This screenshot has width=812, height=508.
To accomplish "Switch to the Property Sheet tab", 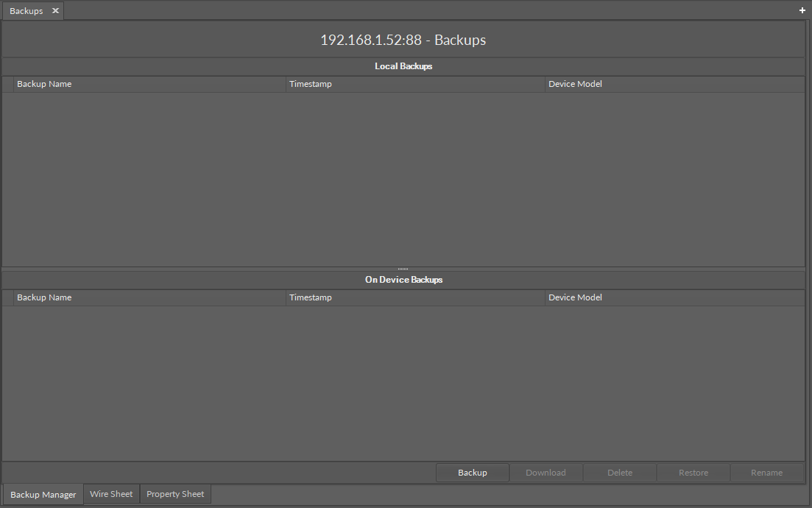I will coord(175,494).
